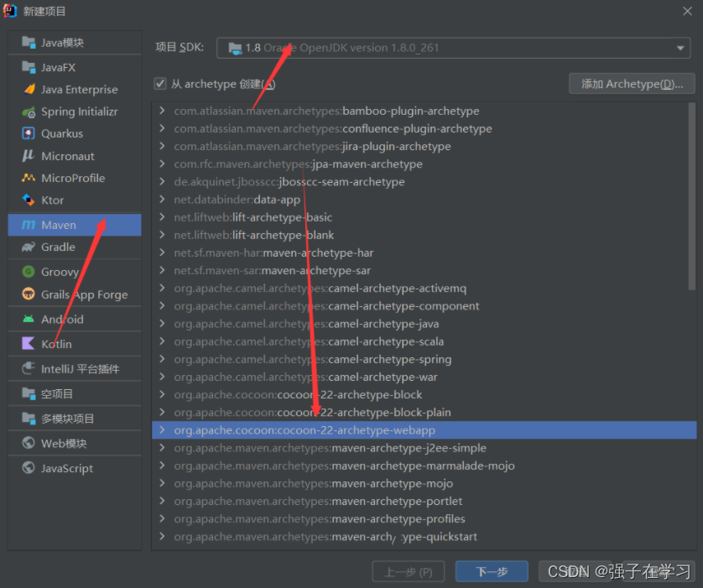
Task: Click the Grails App Forge icon
Action: [29, 294]
